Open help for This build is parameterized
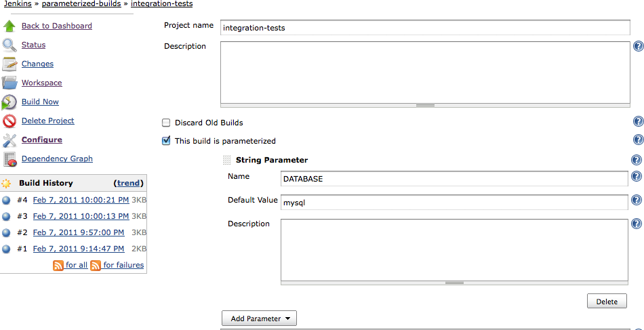 pos(639,140)
